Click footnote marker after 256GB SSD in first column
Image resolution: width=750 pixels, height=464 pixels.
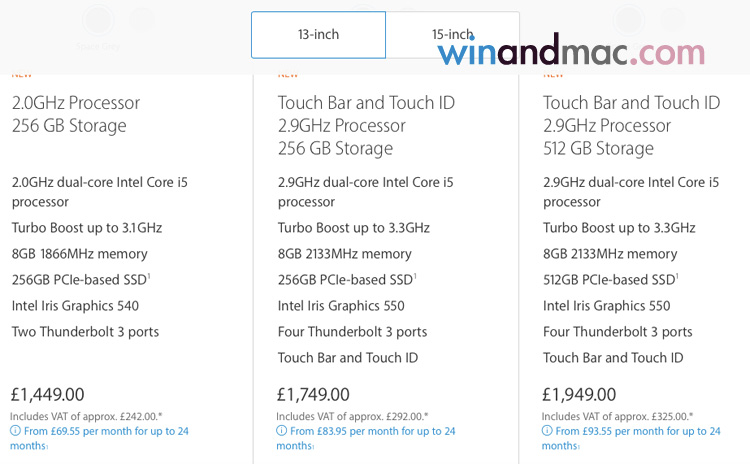[150, 275]
